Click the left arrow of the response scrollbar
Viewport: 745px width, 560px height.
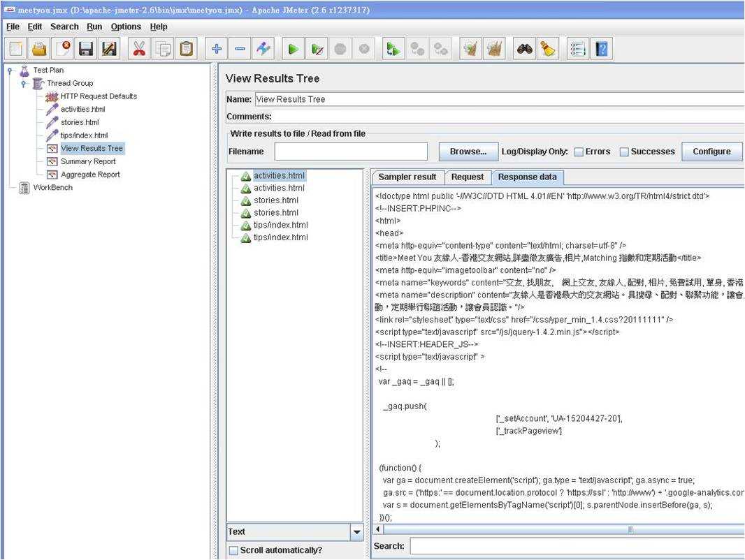[x=378, y=529]
